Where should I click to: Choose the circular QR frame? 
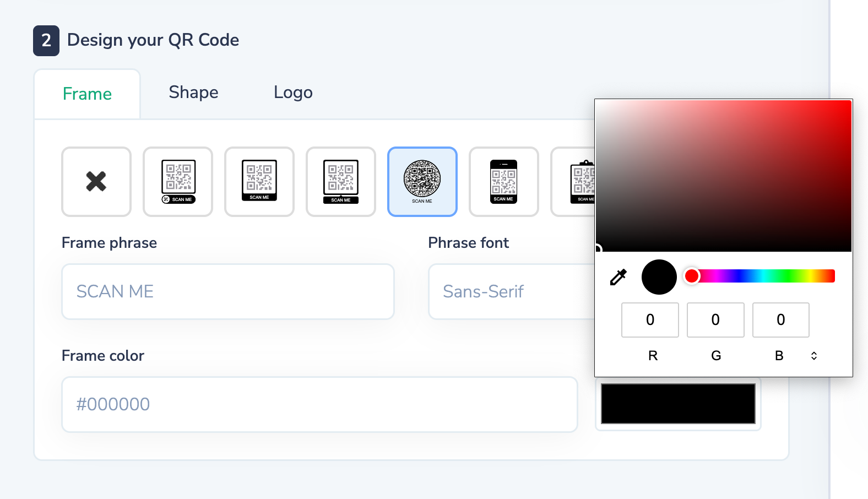422,182
